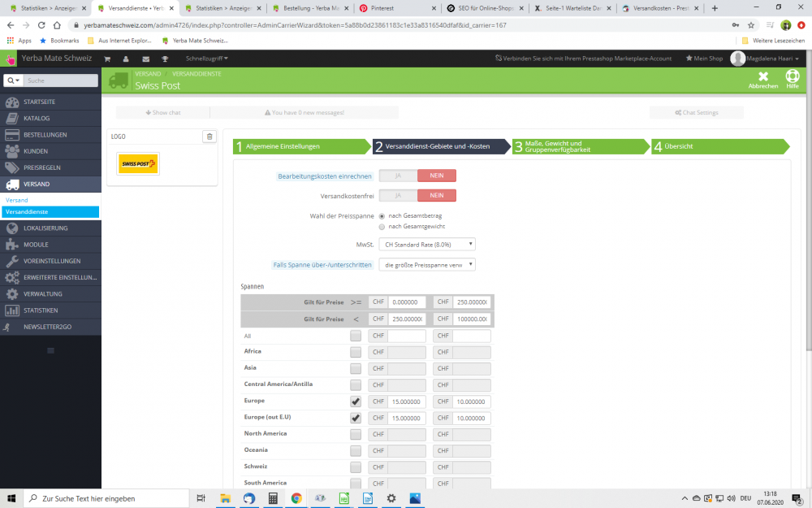Open Yerba Mate Schweiz bookmark
The width and height of the screenshot is (812, 508).
tap(195, 41)
